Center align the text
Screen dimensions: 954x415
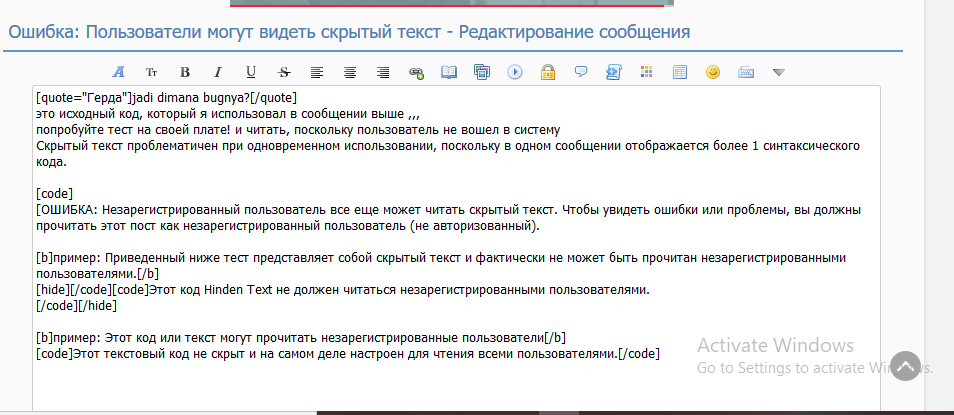pos(350,72)
